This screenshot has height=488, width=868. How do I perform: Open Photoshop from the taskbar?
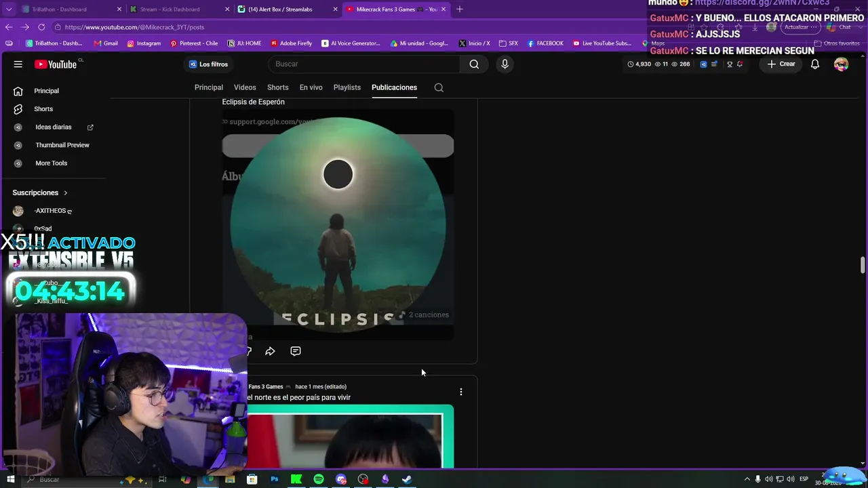pos(275,479)
